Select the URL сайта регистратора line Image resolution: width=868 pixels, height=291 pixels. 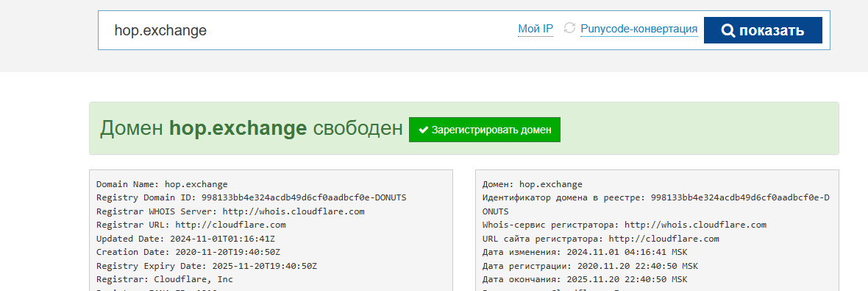point(601,239)
